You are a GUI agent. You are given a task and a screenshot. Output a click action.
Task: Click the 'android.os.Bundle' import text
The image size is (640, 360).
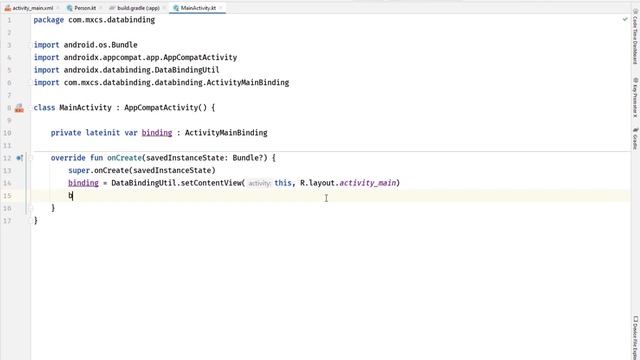tap(100, 45)
